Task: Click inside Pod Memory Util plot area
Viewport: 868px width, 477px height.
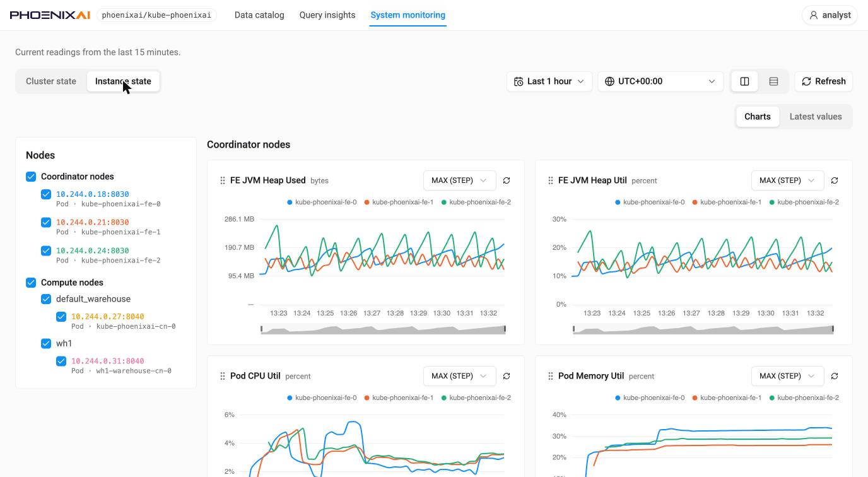Action: tap(701, 445)
